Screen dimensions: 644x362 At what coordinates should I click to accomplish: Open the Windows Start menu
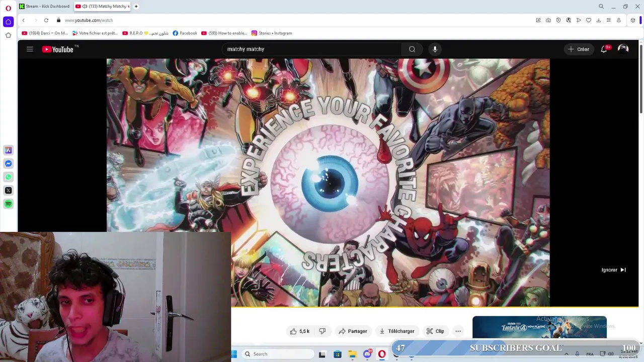(234, 354)
